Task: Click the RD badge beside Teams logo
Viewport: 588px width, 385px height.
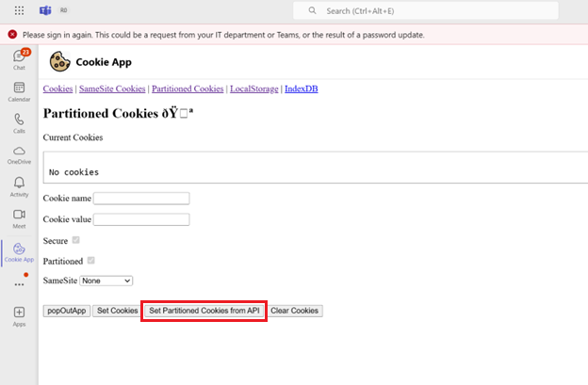Action: point(63,10)
